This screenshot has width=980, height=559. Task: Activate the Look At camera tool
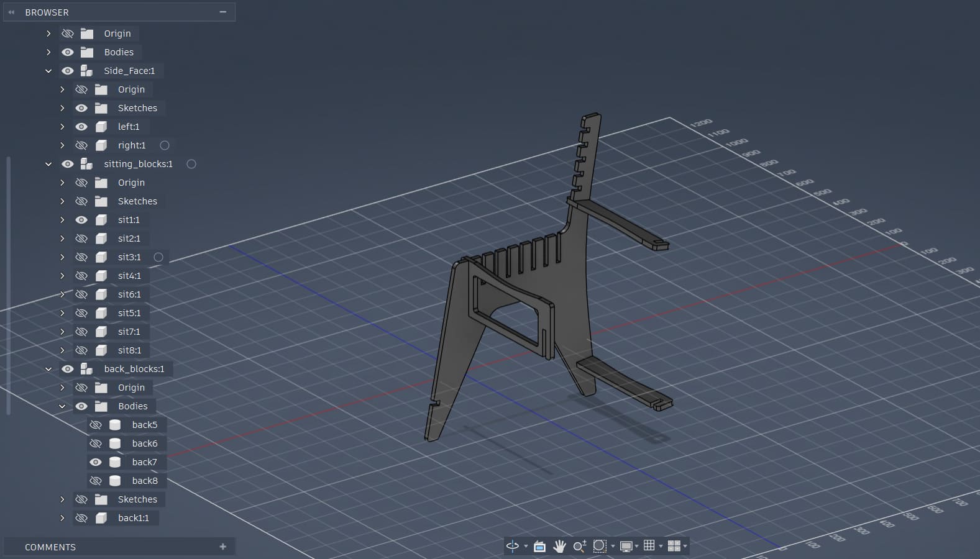point(539,546)
